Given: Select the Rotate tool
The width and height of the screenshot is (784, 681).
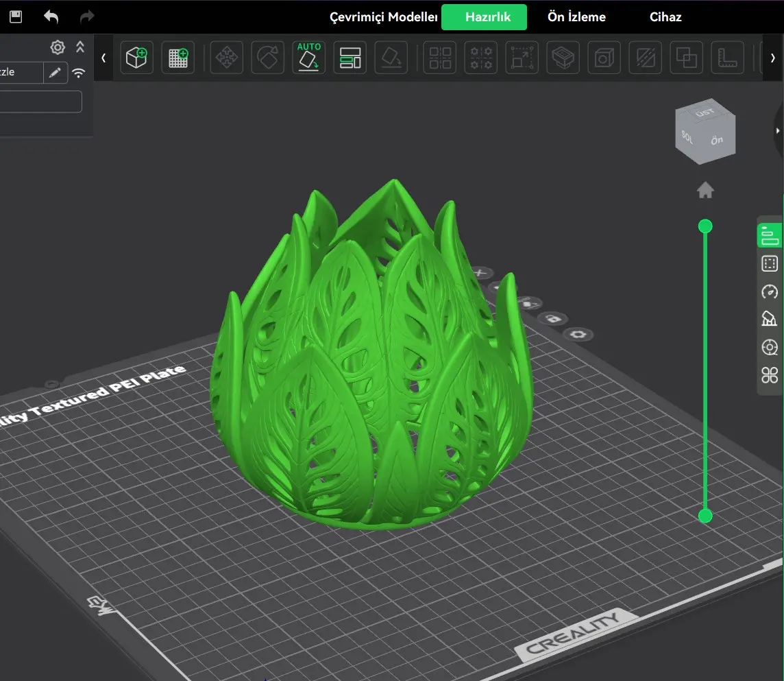Looking at the screenshot, I should (267, 58).
